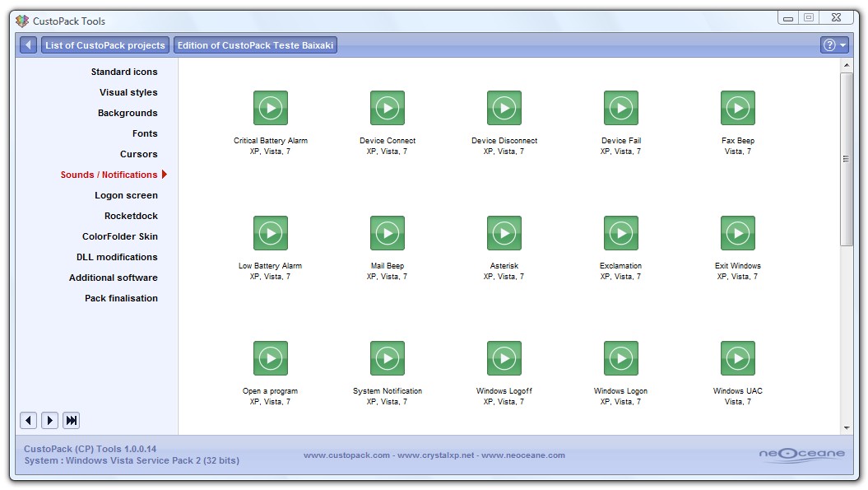
Task: Select Standard icons section
Action: point(124,72)
